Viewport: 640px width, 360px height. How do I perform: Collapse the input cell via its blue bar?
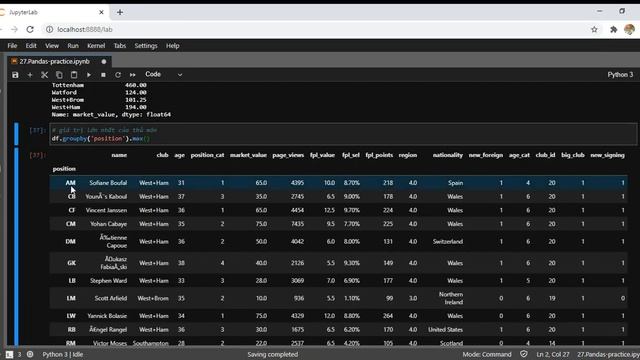click(16, 134)
